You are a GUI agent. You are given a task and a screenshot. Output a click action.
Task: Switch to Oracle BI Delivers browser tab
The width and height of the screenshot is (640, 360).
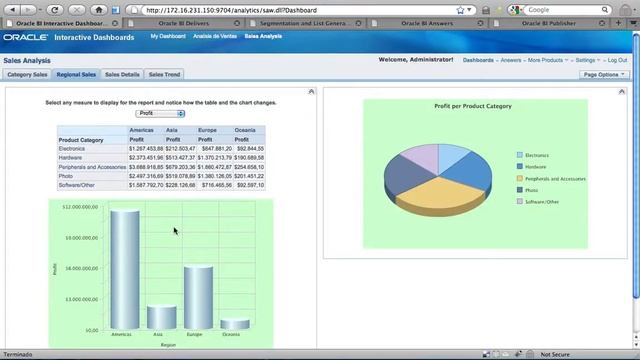[x=184, y=23]
